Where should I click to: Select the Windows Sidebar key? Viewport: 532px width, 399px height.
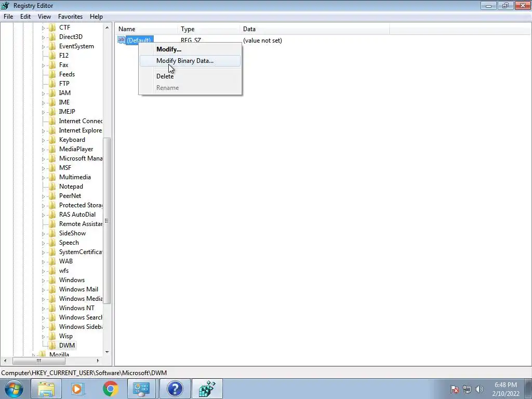coord(81,327)
